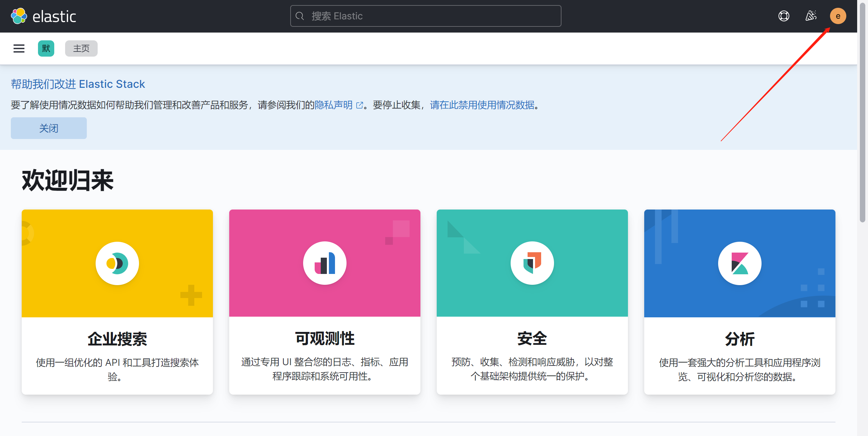Select the Security shield icon on the teal card

pyautogui.click(x=532, y=263)
